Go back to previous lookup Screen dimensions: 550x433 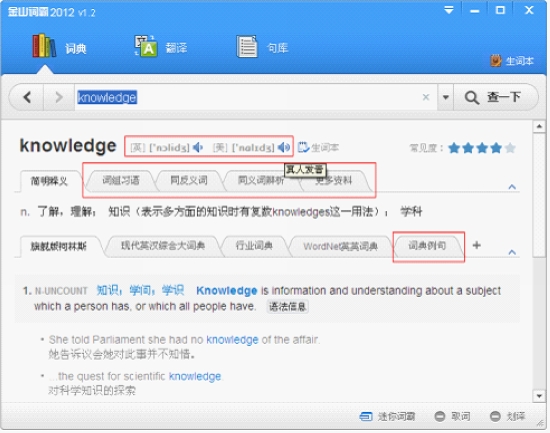[x=27, y=97]
